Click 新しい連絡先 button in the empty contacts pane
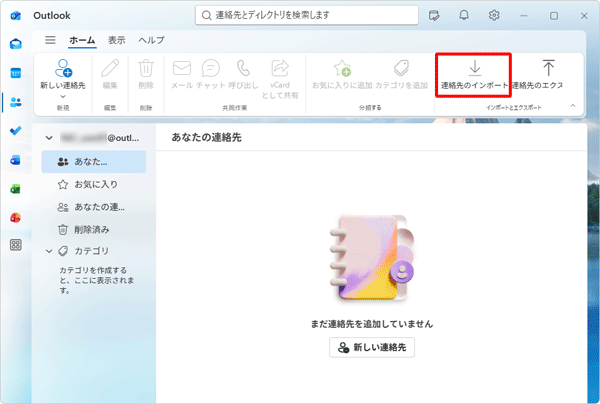This screenshot has height=404, width=600. point(372,347)
